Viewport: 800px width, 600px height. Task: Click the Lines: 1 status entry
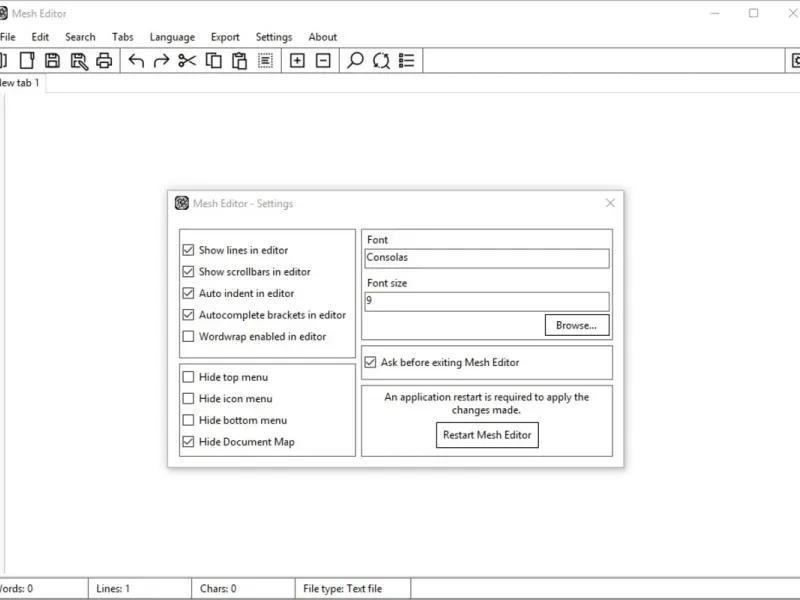(113, 588)
